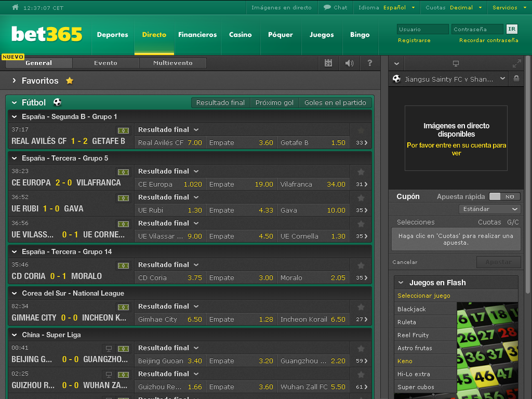Click live stream monitor icon for Beijing Guoan match
Screen dimensions: 532x399
pyautogui.click(x=109, y=349)
